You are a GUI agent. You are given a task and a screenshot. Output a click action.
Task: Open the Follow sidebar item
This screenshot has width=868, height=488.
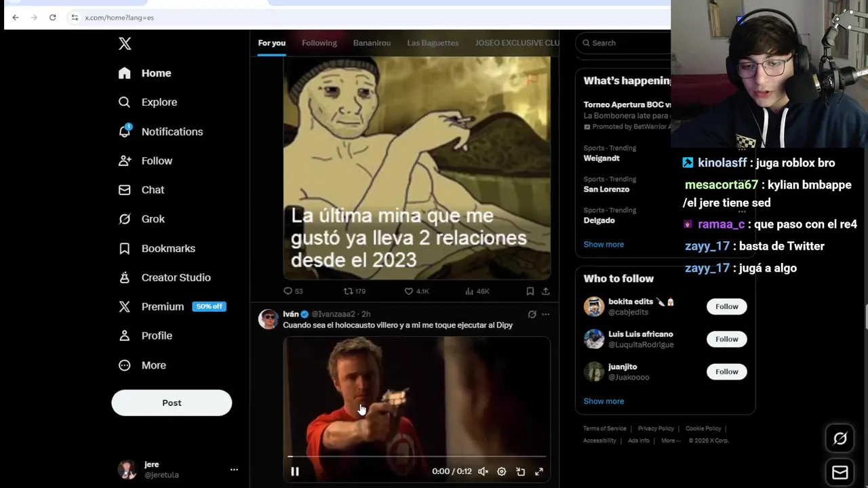(145, 161)
